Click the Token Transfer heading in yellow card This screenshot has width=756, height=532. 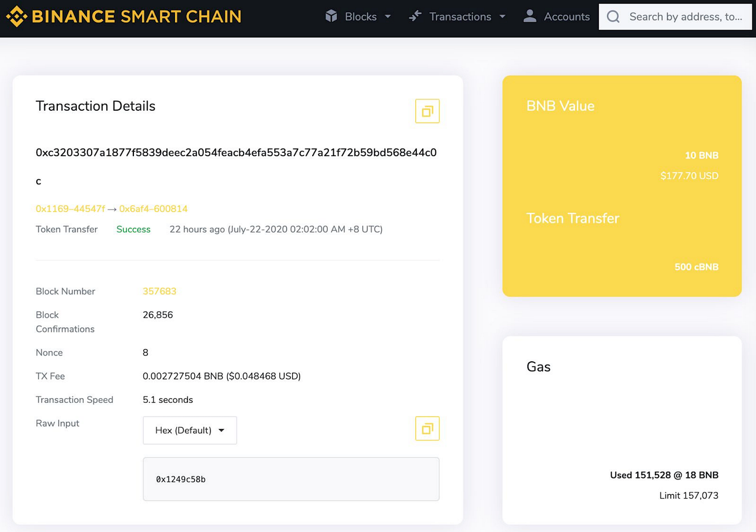573,218
